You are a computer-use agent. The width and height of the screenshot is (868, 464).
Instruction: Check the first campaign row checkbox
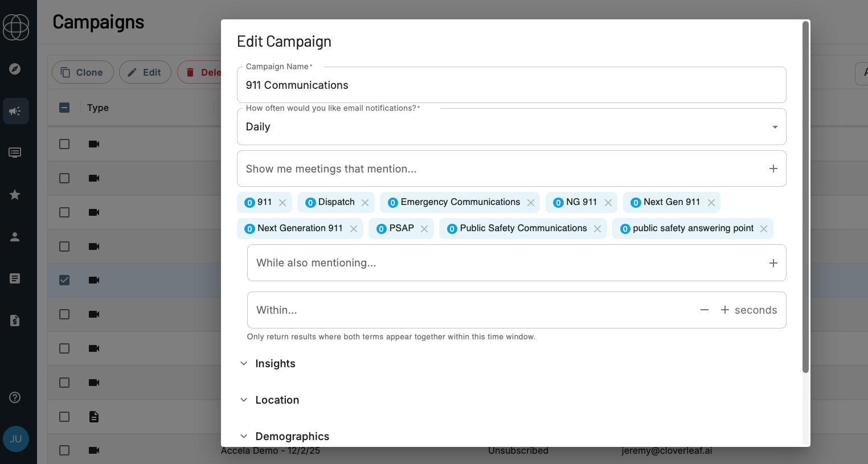tap(64, 144)
